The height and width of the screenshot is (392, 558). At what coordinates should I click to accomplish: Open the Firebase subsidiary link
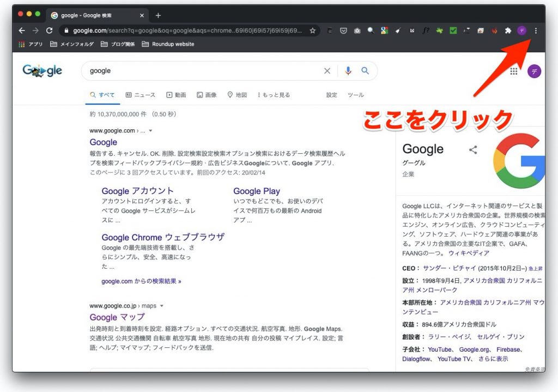(508, 349)
